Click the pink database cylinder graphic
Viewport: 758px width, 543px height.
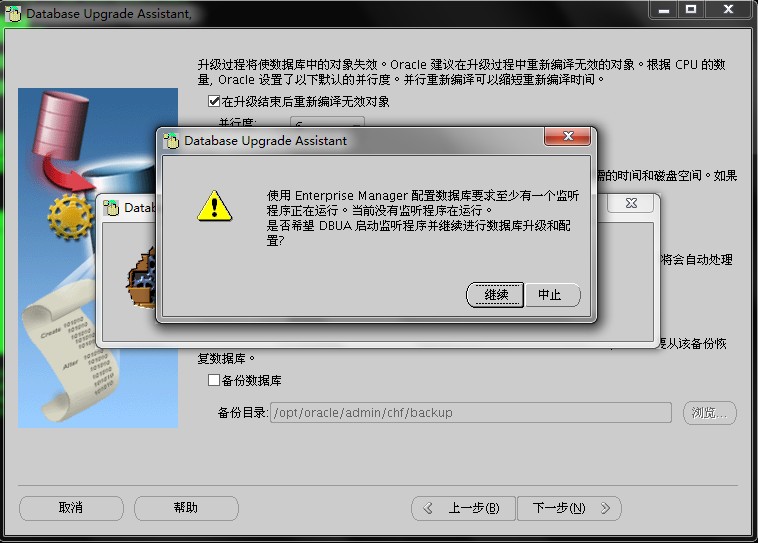pos(60,126)
